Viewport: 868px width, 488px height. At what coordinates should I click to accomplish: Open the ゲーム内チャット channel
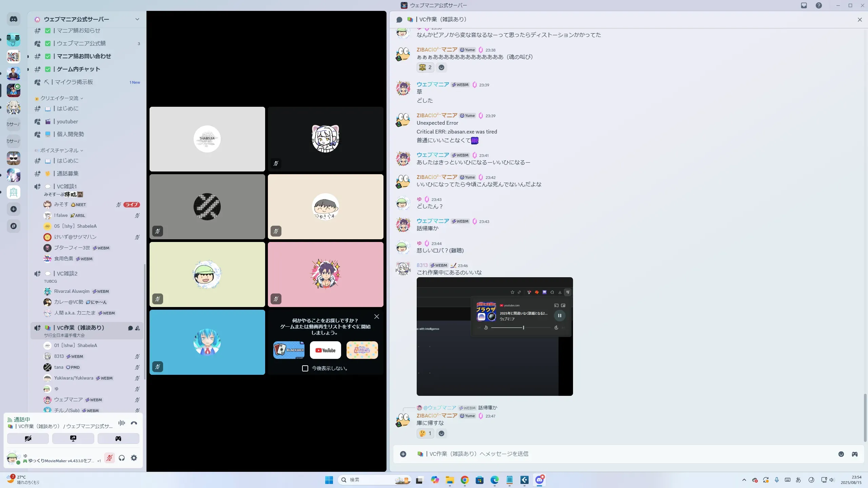(78, 69)
